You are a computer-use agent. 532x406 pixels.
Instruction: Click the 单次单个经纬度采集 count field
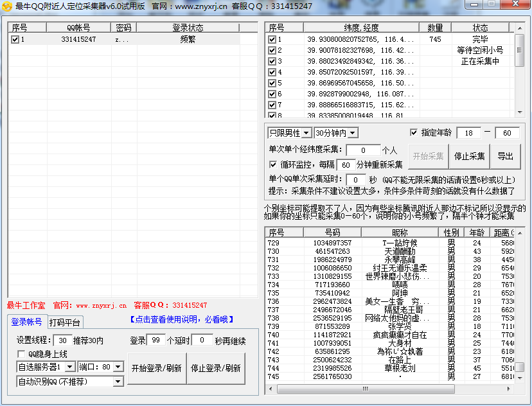[x=364, y=150]
